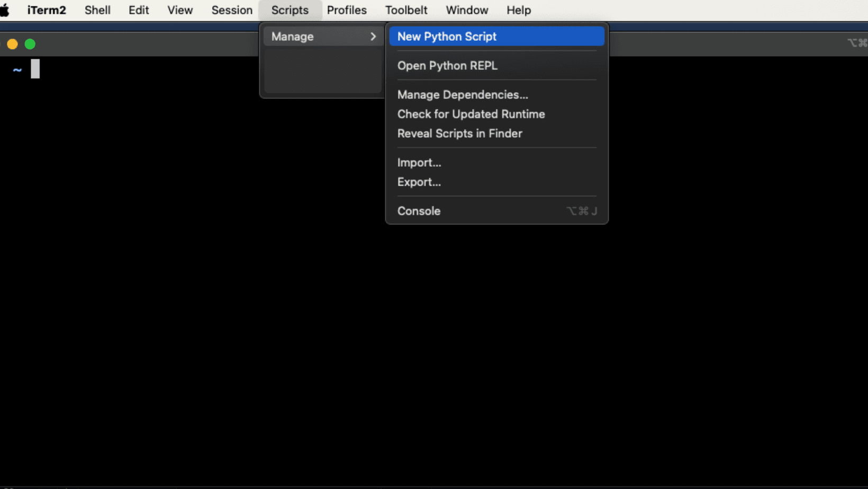Open the Profiles menu
Viewport: 868px width, 489px height.
click(347, 10)
